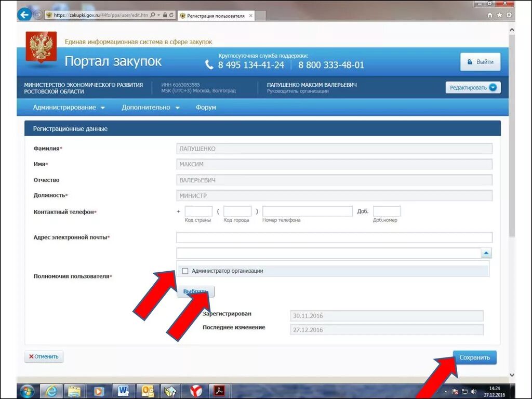Click the browser forward arrow button
This screenshot has width=532, height=399.
pos(37,15)
